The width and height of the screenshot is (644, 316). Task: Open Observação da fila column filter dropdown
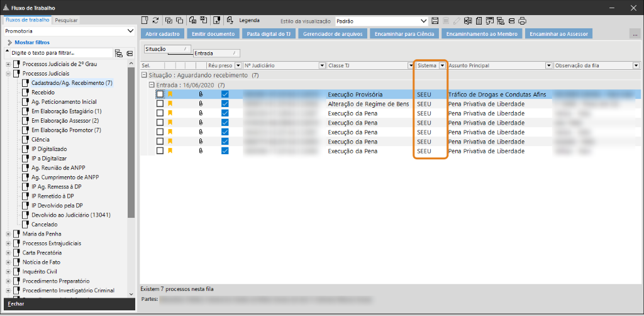(636, 65)
